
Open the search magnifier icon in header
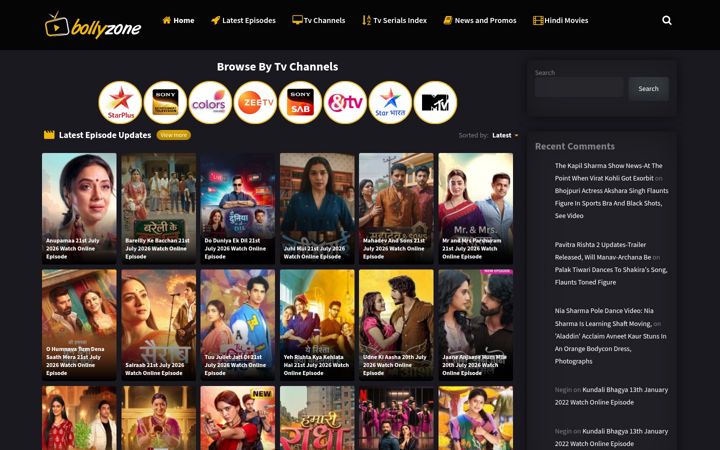tap(667, 20)
